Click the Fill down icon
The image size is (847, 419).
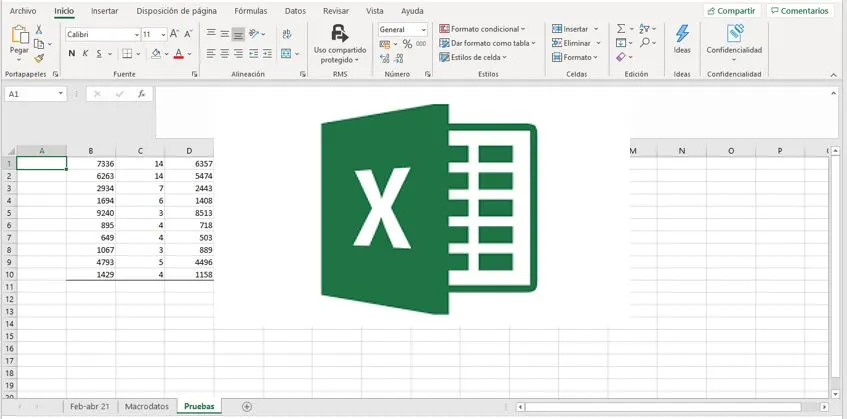[621, 43]
